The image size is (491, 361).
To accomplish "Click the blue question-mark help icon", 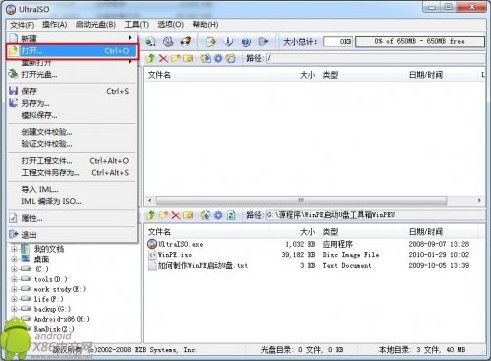I will coord(246,42).
